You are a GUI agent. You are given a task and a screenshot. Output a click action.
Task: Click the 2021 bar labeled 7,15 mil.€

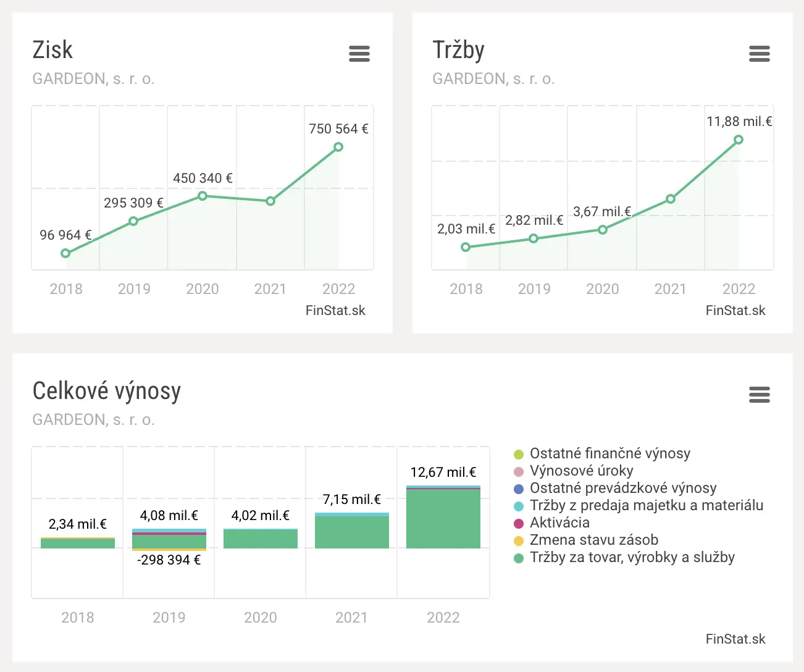click(352, 532)
